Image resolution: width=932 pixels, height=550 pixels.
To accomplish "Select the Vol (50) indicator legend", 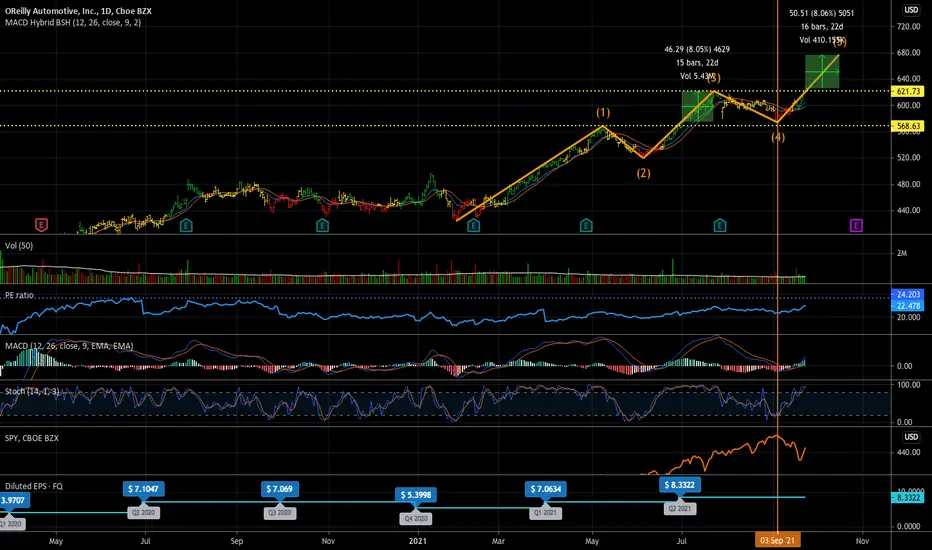I will coord(19,246).
